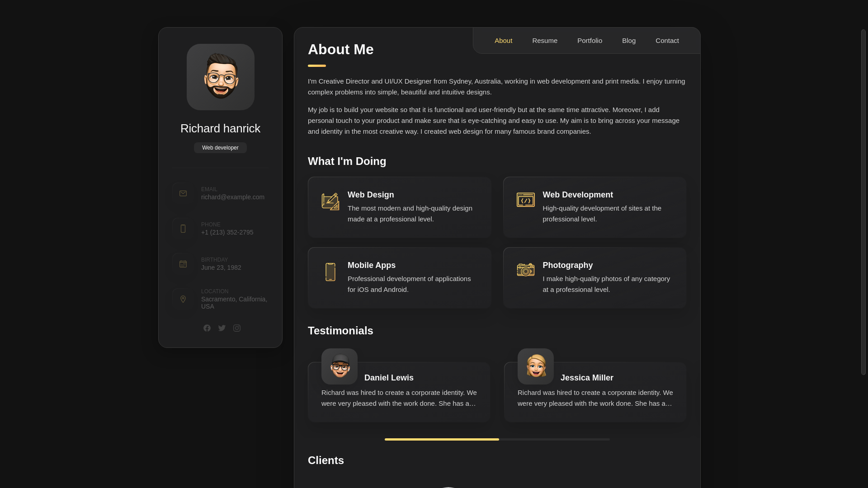Viewport: 868px width, 488px height.
Task: Click the Web Development card title
Action: click(578, 195)
